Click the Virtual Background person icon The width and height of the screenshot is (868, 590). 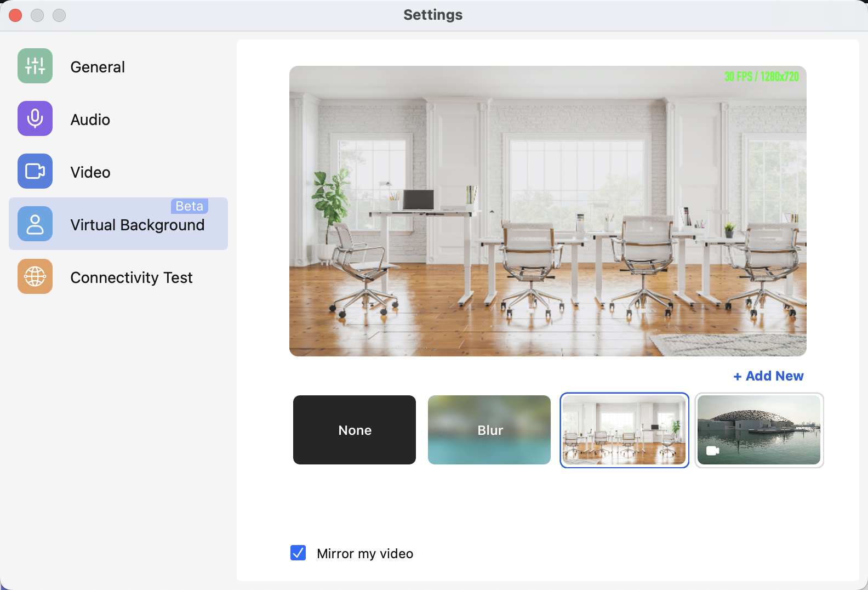(35, 224)
